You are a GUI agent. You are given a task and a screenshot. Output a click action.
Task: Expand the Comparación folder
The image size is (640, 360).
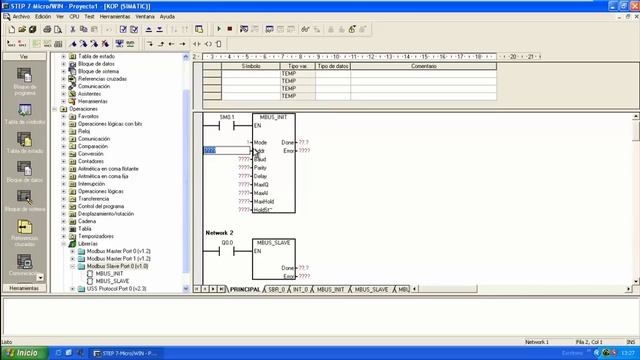click(63, 146)
